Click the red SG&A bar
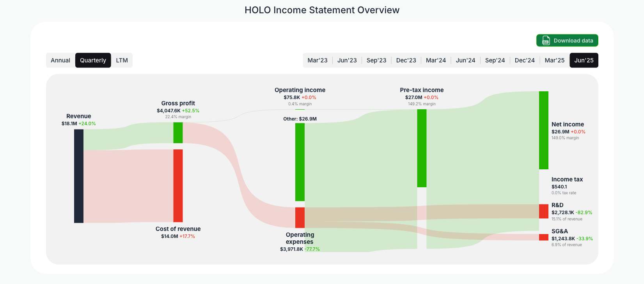Screen dimensions: 644x284 pyautogui.click(x=544, y=237)
